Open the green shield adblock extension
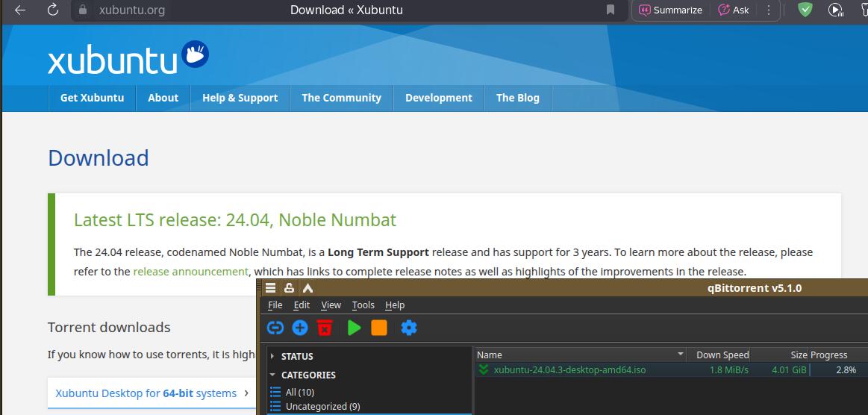Viewport: 868px width, 415px height. click(x=805, y=10)
